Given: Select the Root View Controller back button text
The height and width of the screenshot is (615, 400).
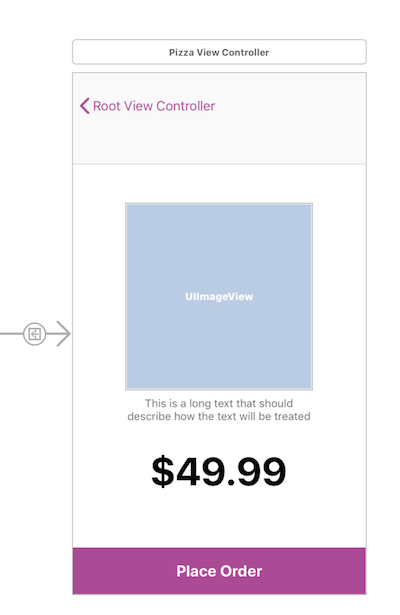Looking at the screenshot, I should [154, 106].
